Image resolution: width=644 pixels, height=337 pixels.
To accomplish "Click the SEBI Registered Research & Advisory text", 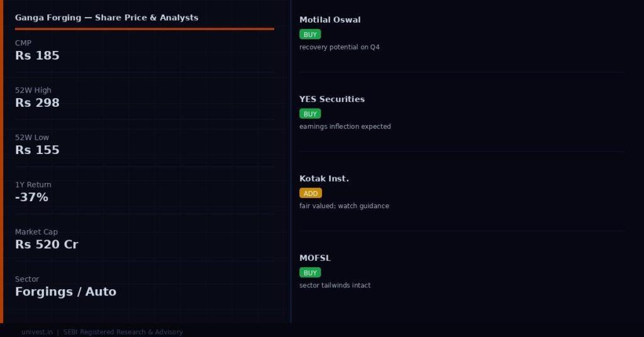I will (123, 332).
